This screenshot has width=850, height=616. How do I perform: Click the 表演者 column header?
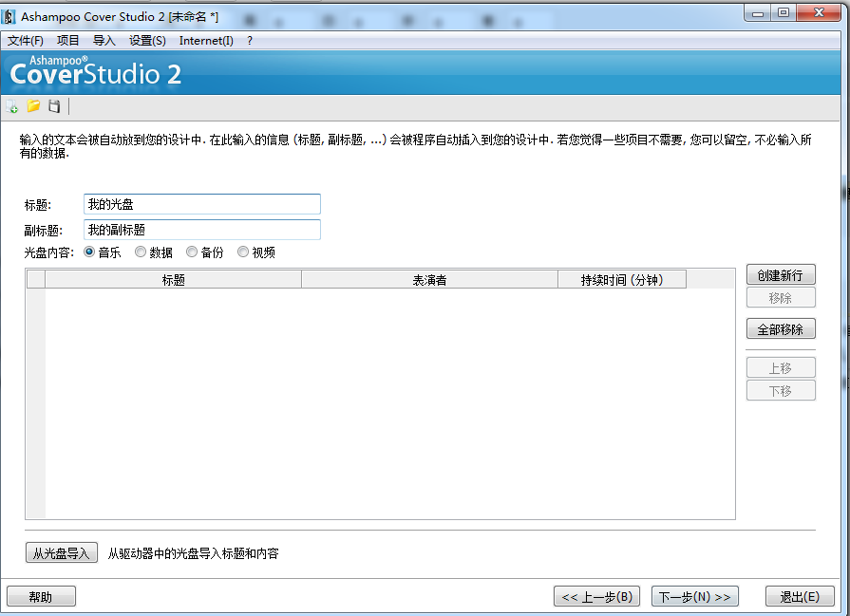[429, 280]
